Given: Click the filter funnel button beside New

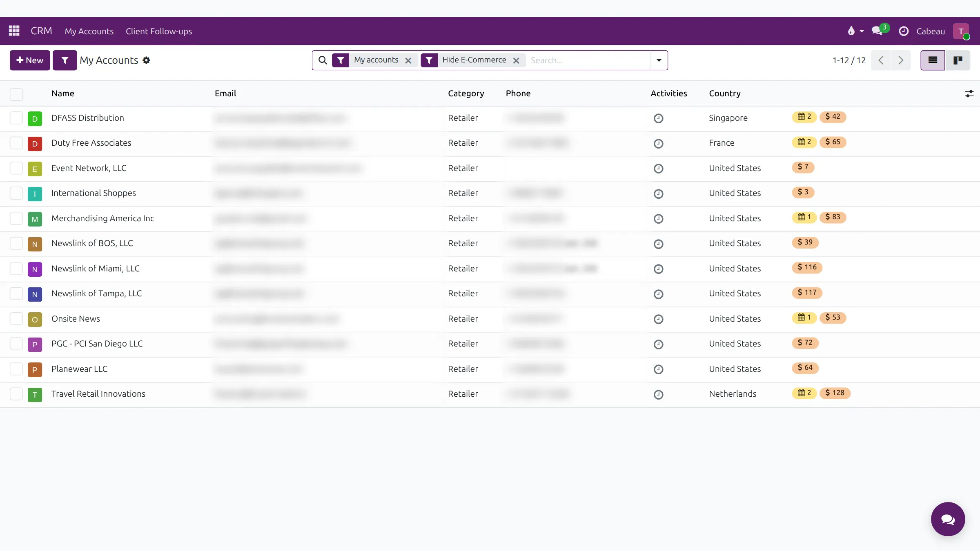Looking at the screenshot, I should [65, 60].
